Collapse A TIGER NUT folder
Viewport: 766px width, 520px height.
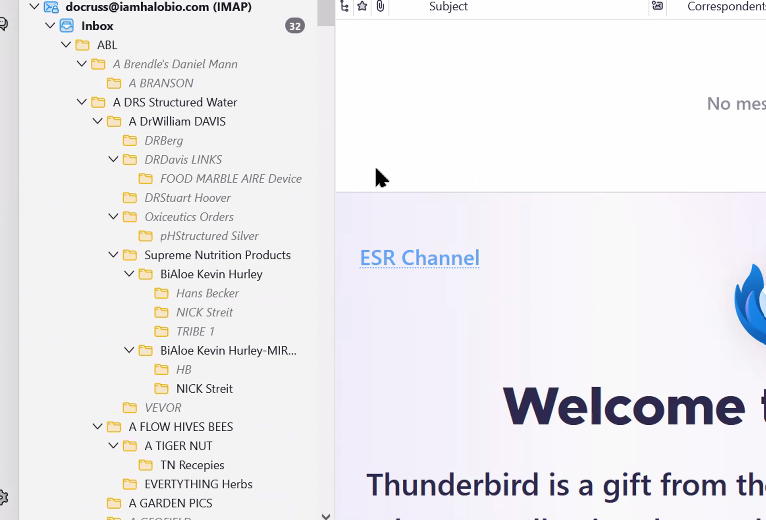(113, 445)
